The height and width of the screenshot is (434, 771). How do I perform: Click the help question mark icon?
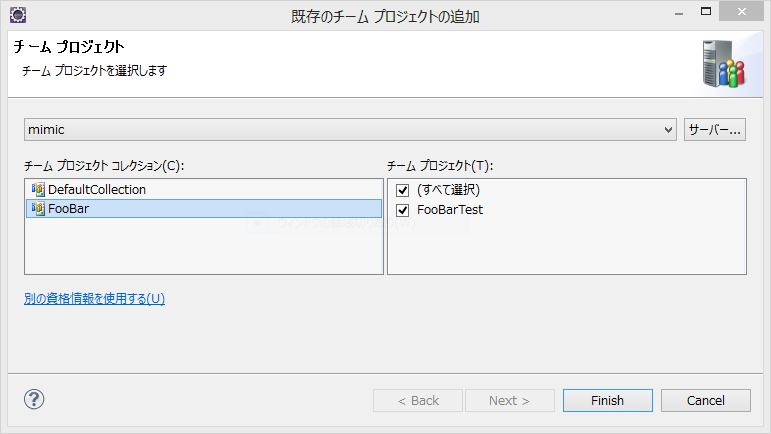point(34,399)
